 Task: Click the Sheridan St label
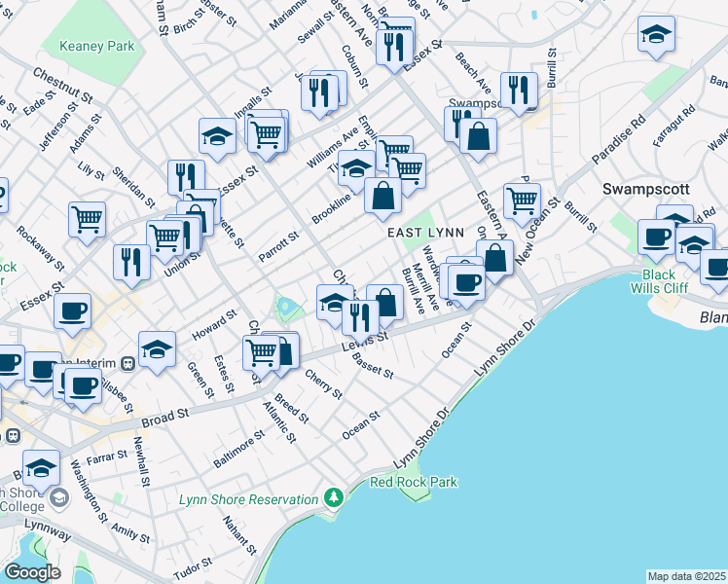tap(133, 188)
